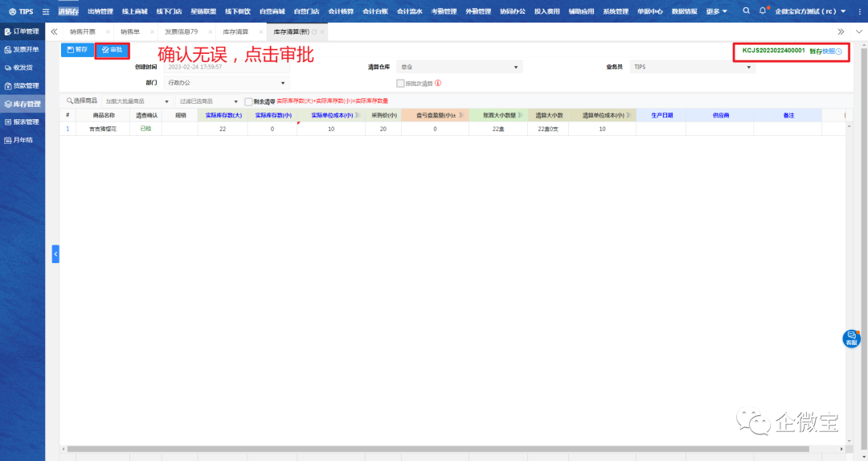Collapse the left sidebar with blue arrow handle
Viewport: 868px width, 461px height.
[55, 253]
